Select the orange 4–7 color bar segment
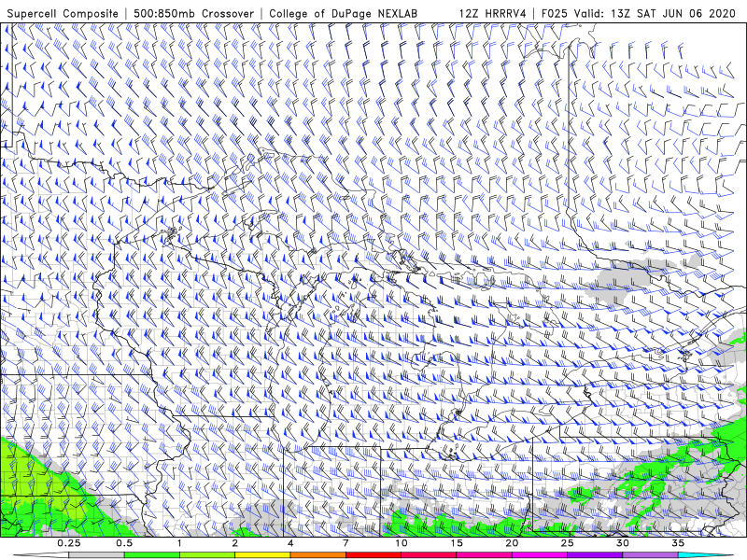 (317, 555)
